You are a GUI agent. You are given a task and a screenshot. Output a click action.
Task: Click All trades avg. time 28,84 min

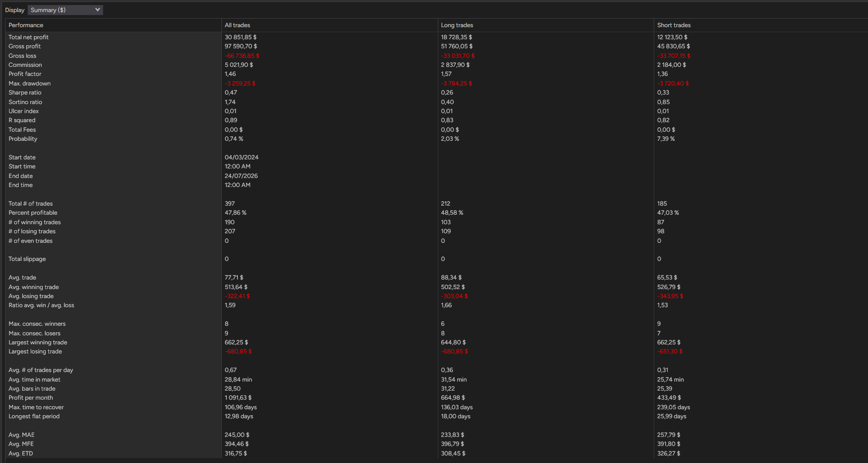pos(239,380)
